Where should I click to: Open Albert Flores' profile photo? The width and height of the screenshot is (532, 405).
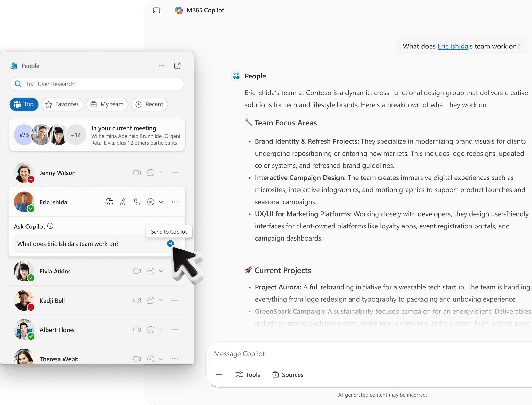tap(24, 330)
